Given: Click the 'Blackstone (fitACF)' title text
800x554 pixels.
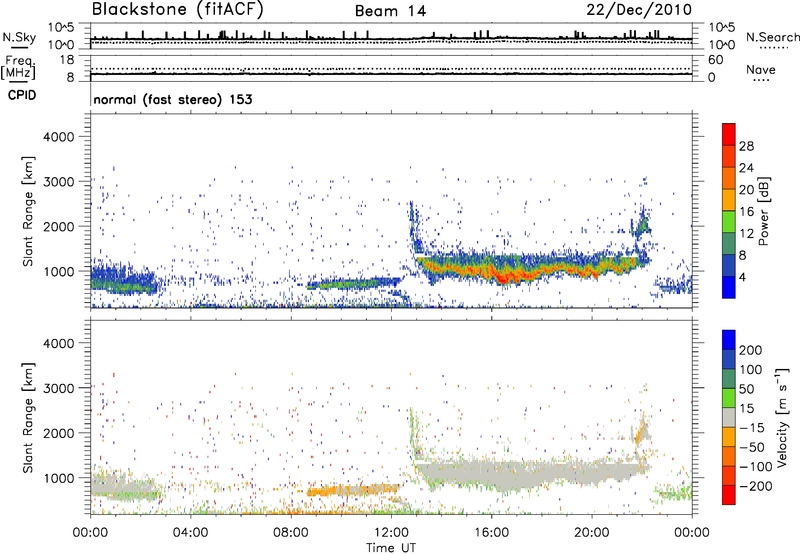Looking at the screenshot, I should [178, 10].
